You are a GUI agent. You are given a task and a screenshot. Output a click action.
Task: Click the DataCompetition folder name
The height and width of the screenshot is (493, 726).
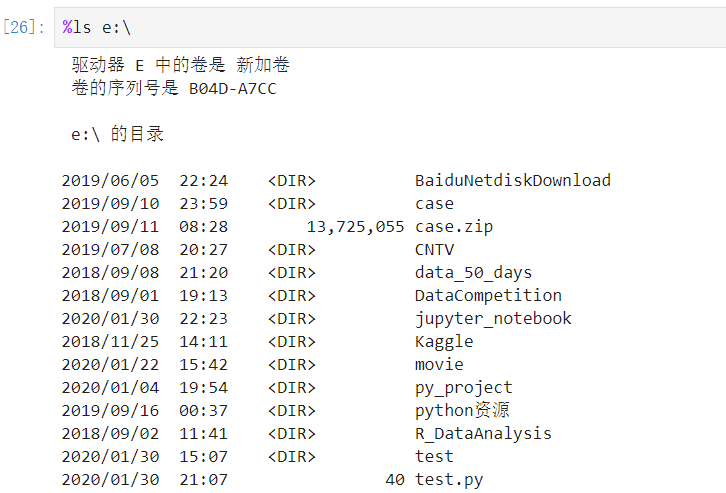tap(488, 295)
